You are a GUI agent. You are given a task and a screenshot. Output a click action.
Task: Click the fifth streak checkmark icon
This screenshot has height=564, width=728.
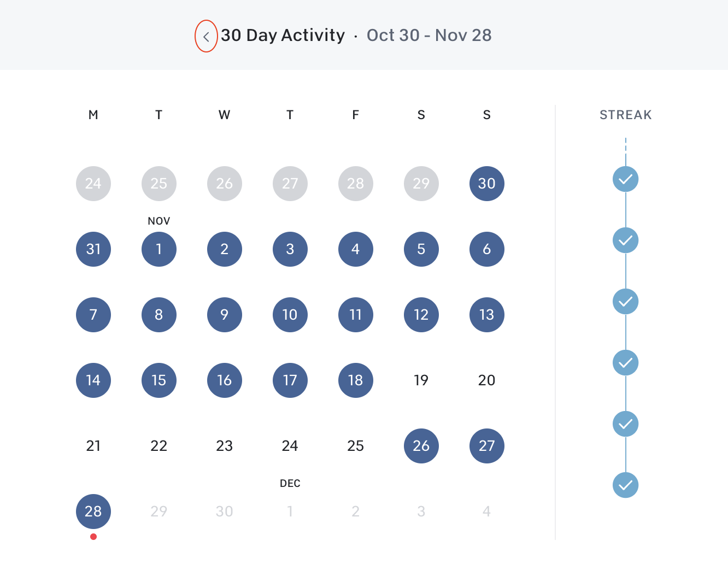[x=625, y=424]
